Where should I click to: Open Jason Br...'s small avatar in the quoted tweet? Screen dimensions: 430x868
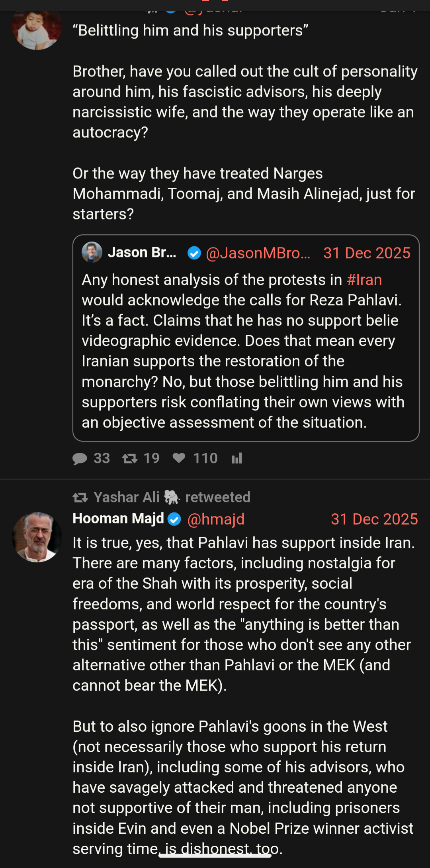pyautogui.click(x=92, y=252)
